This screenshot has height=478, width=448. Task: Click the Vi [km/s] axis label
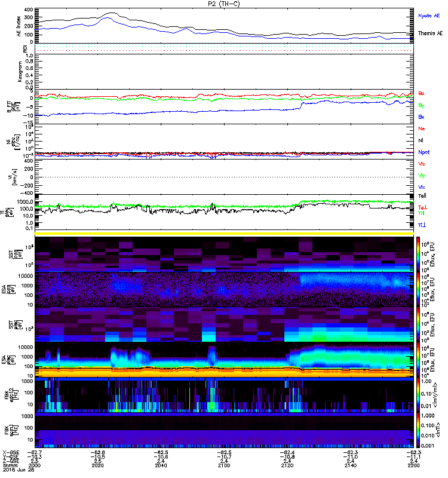13,177
